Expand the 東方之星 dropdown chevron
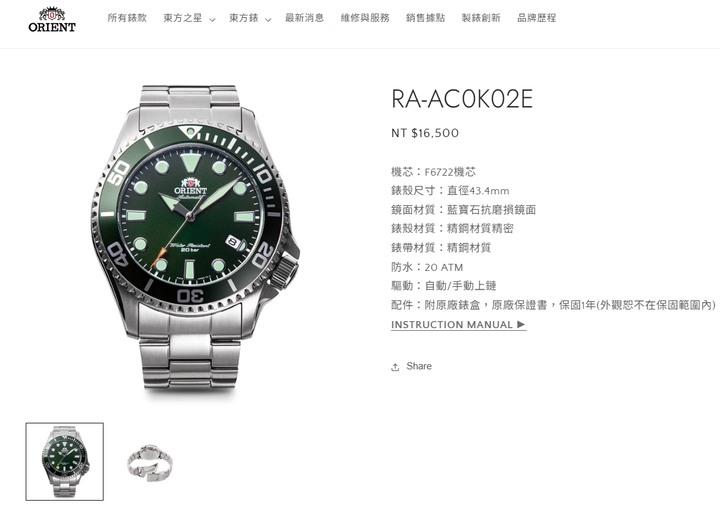Screen dimensions: 720x509 212,20
